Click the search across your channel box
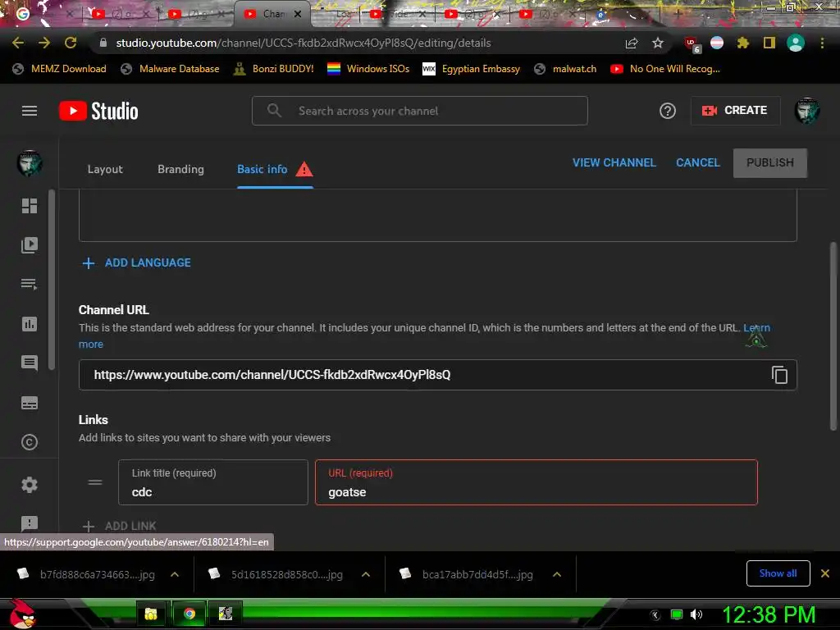Screen dimensions: 840x630 click(419, 111)
